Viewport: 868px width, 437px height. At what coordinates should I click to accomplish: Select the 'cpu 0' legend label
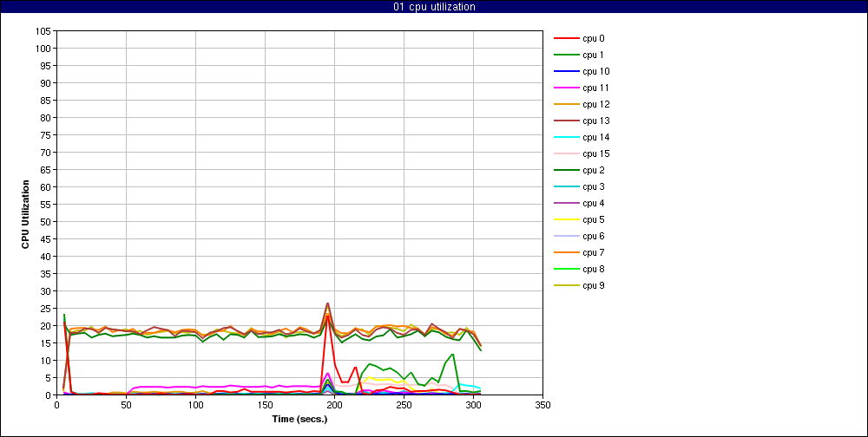(594, 39)
